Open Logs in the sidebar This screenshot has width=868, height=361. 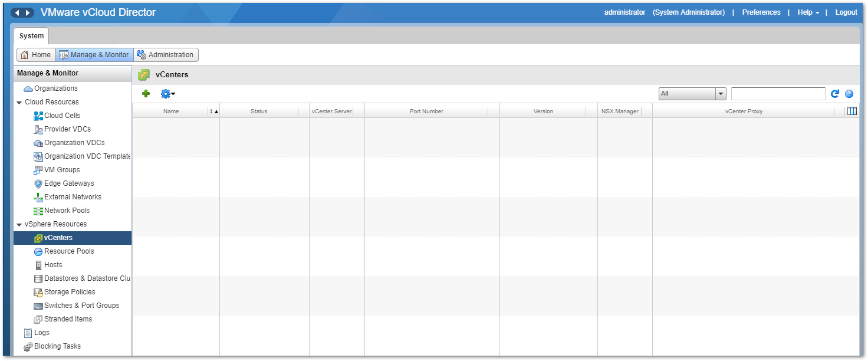coord(42,333)
